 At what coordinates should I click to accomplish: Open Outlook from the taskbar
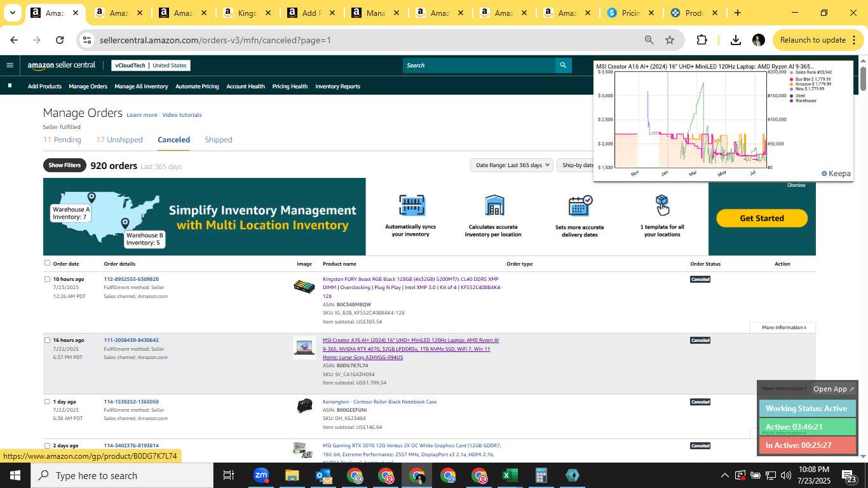pyautogui.click(x=323, y=475)
